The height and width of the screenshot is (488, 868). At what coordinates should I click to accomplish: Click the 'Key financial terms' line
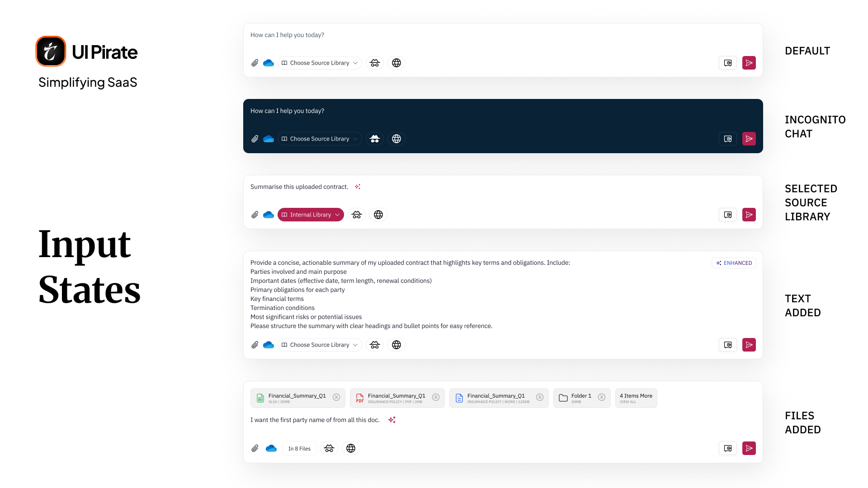pos(277,299)
